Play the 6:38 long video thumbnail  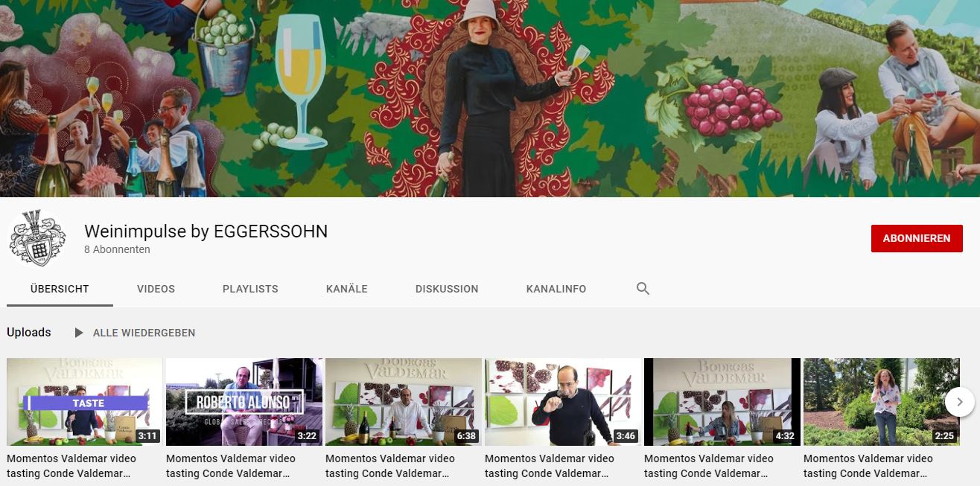(403, 401)
